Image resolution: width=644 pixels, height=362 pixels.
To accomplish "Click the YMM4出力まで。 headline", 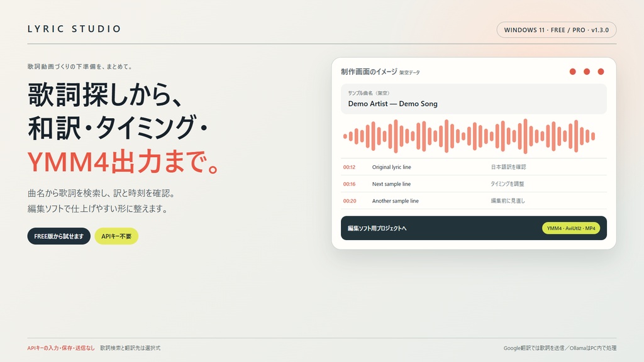I will [124, 162].
